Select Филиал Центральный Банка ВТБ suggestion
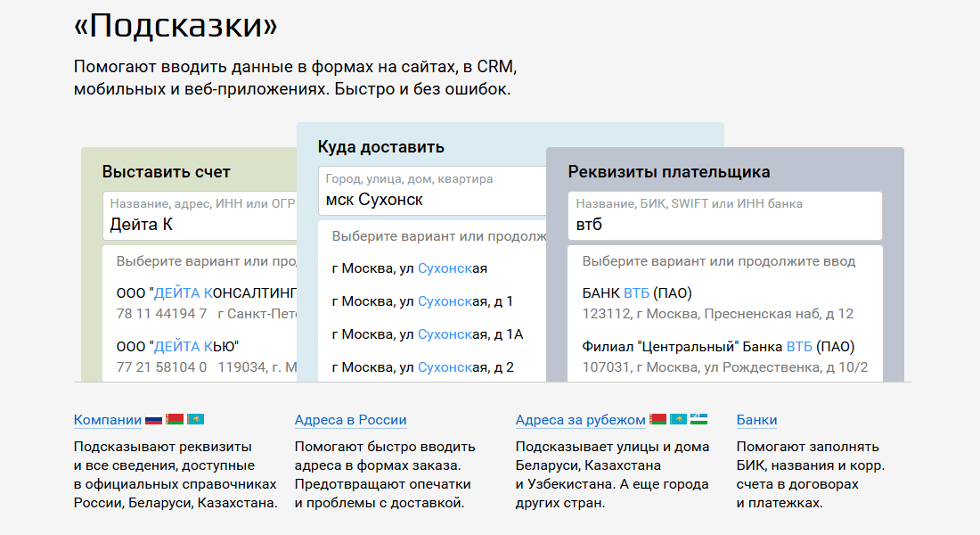 pyautogui.click(x=725, y=356)
